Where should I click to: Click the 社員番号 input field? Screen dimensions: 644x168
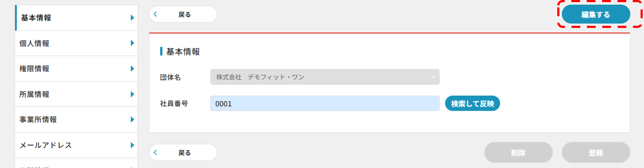tap(325, 104)
